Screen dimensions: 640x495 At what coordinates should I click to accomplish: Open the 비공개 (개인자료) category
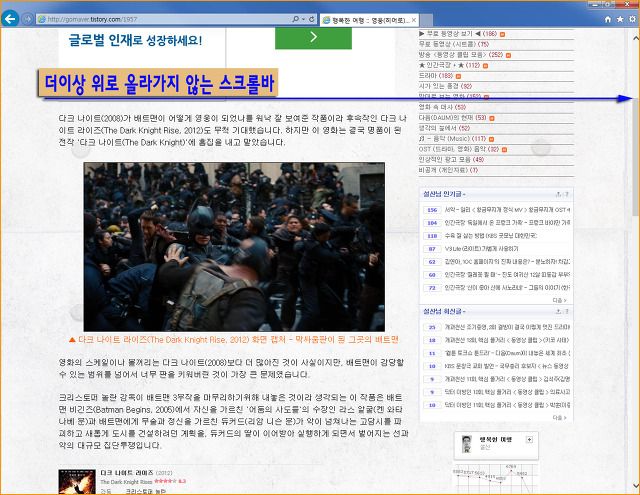pos(448,171)
